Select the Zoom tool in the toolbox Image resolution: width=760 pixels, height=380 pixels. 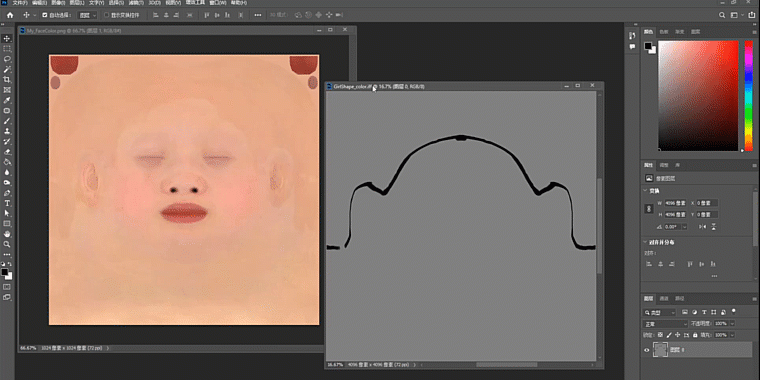pos(7,244)
